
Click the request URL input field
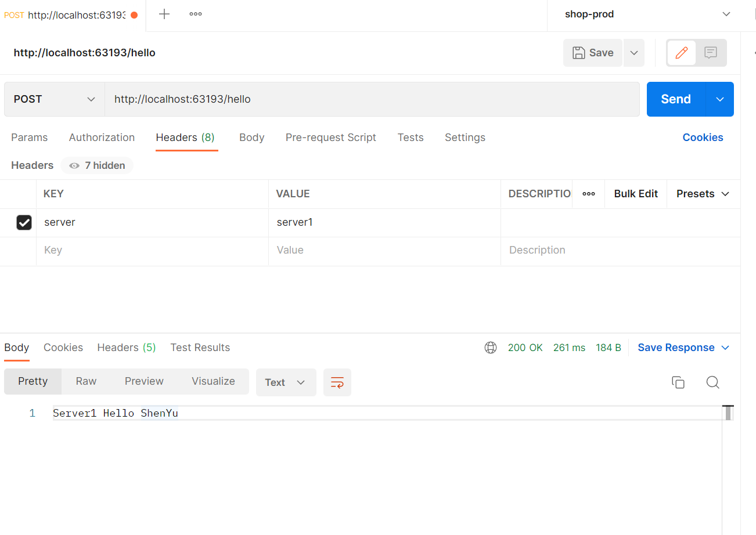[x=372, y=99]
